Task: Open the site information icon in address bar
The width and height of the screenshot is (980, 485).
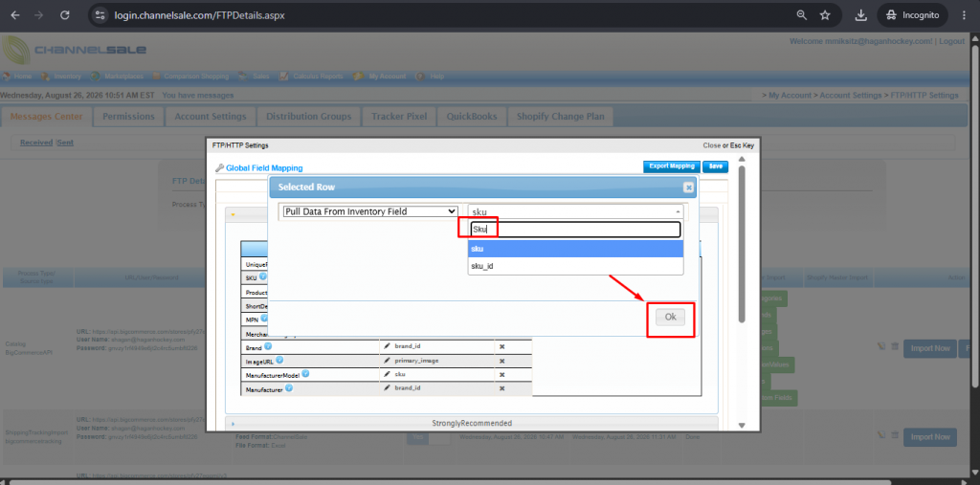Action: pyautogui.click(x=100, y=15)
